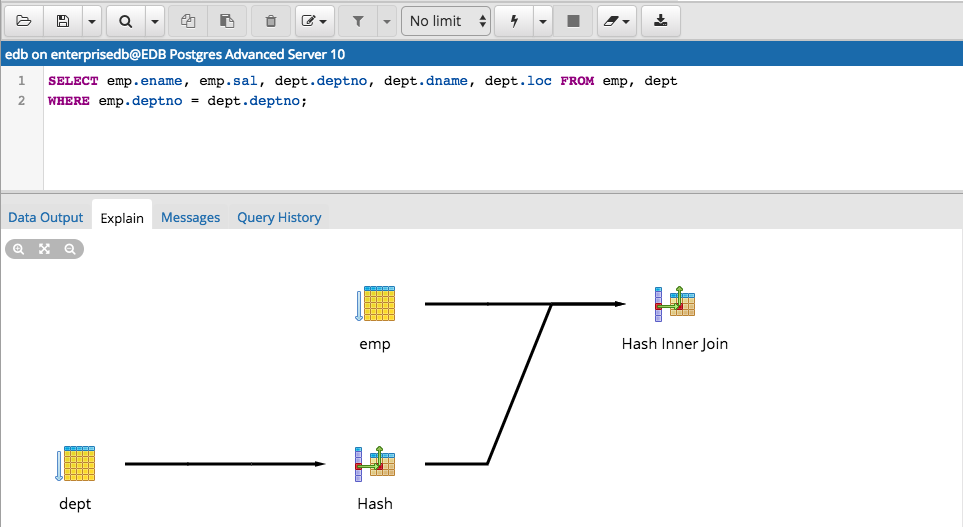Click the 'emp' node label

pyautogui.click(x=375, y=344)
